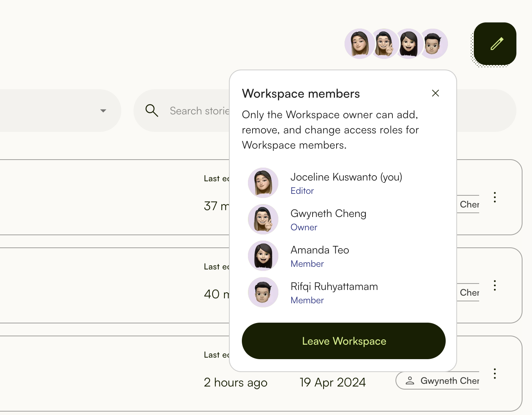
Task: Open the three-dot menu on the 2 hours ago row
Action: coord(494,374)
